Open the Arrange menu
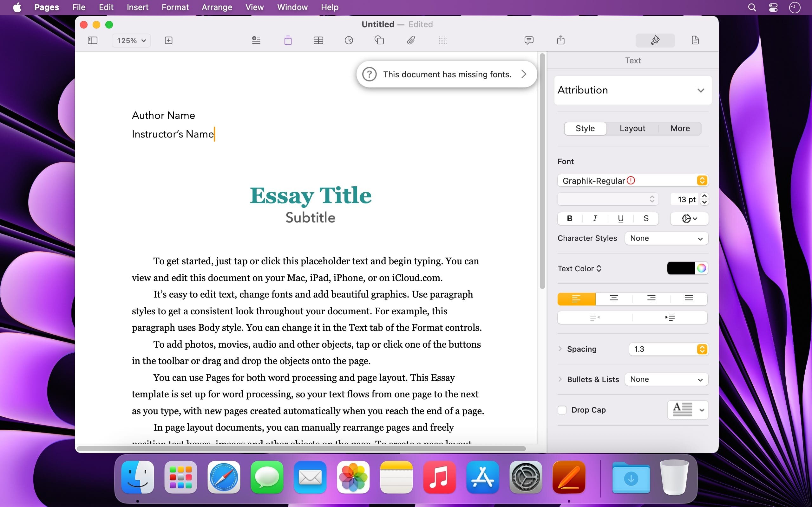Viewport: 812px width, 507px height. [217, 7]
